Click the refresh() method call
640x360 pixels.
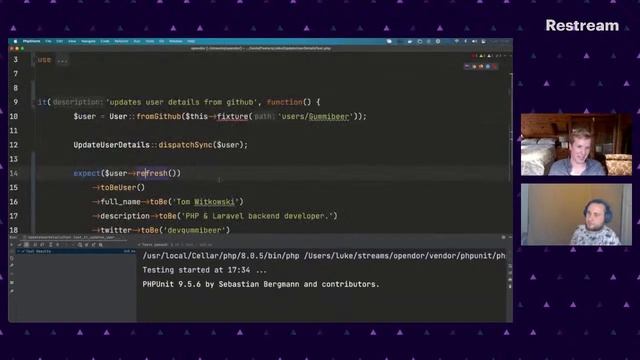coord(158,173)
